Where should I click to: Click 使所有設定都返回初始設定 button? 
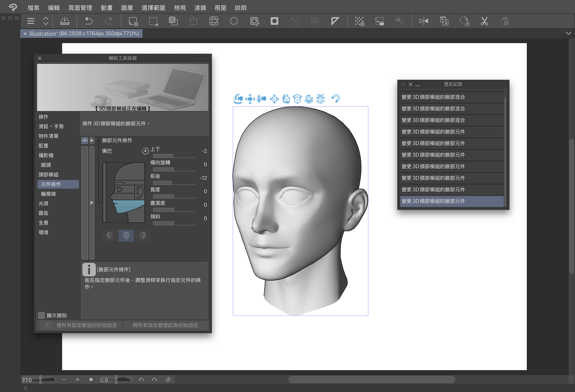pos(81,325)
